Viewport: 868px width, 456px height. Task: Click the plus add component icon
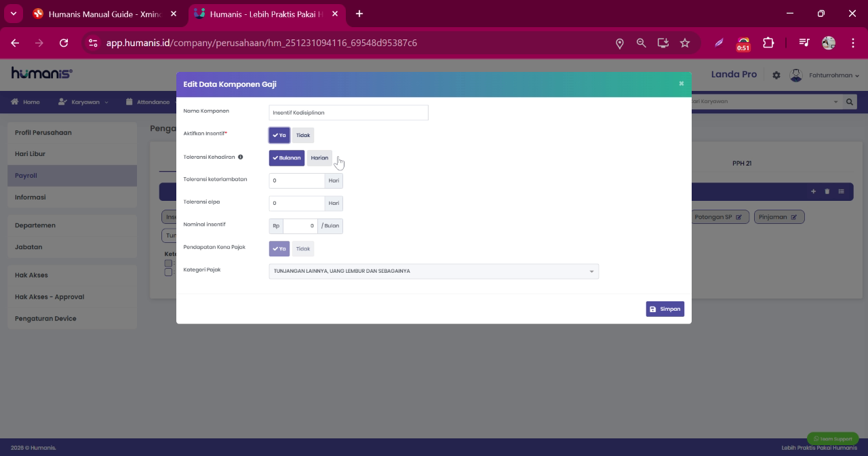coord(813,191)
